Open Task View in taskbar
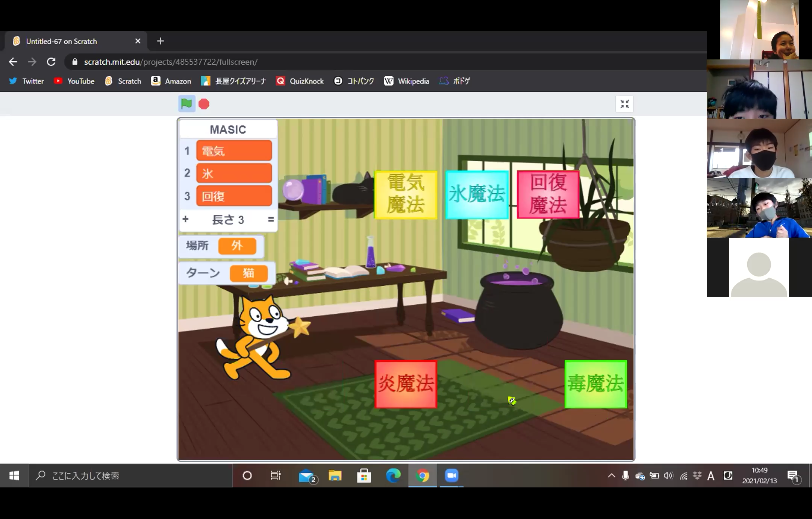This screenshot has width=812, height=519. [x=276, y=476]
